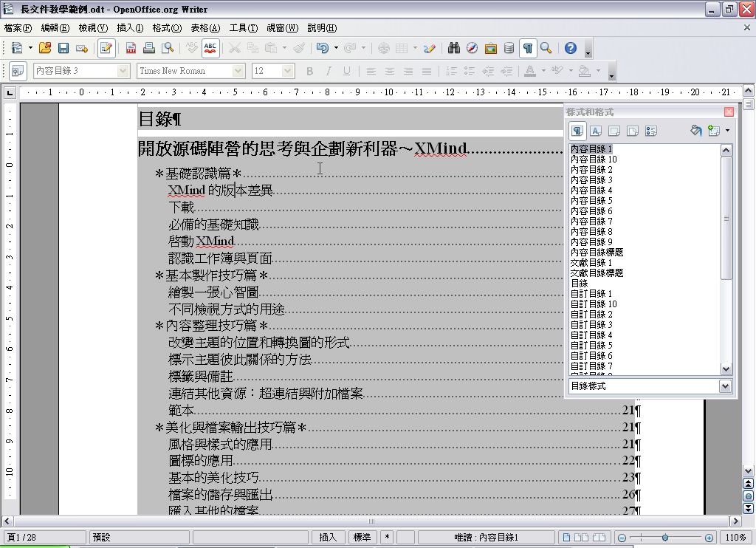Click 標準 selection mode in status bar
The width and height of the screenshot is (756, 548).
pos(362,537)
